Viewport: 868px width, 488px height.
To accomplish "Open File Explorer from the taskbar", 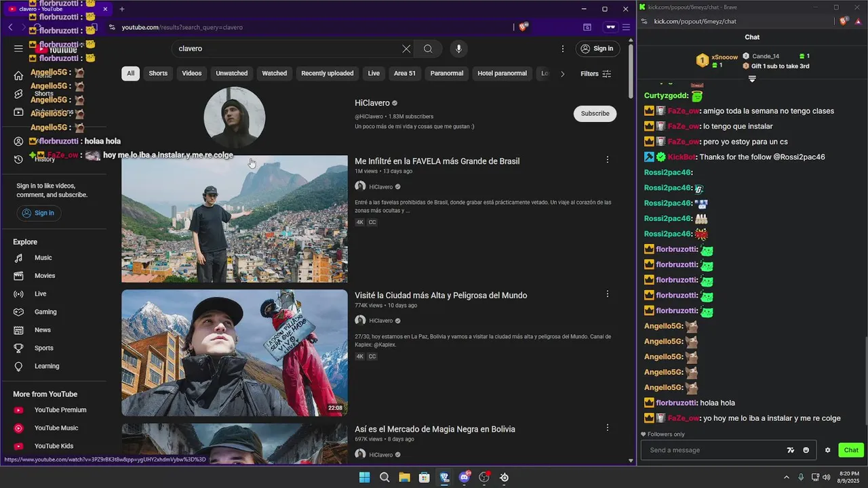I will [404, 477].
